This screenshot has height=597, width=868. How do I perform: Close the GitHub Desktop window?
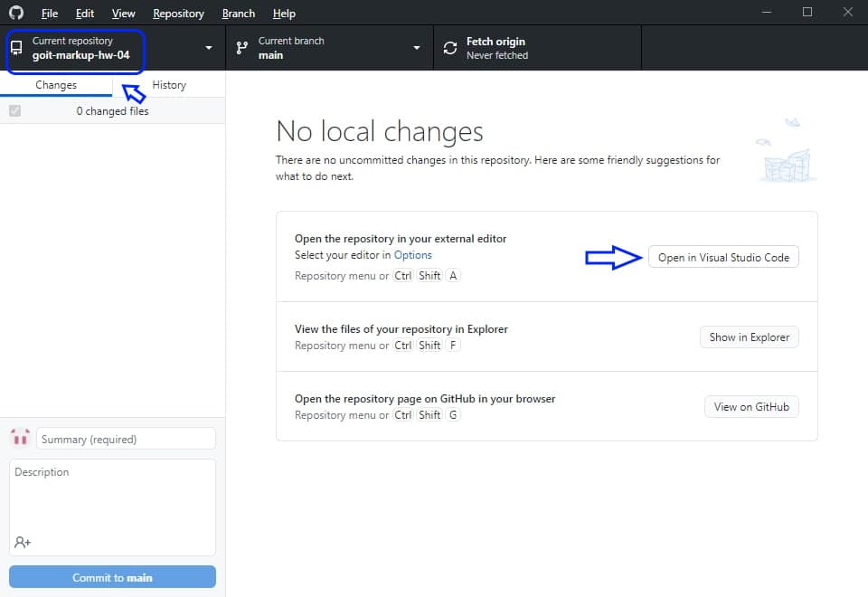847,12
